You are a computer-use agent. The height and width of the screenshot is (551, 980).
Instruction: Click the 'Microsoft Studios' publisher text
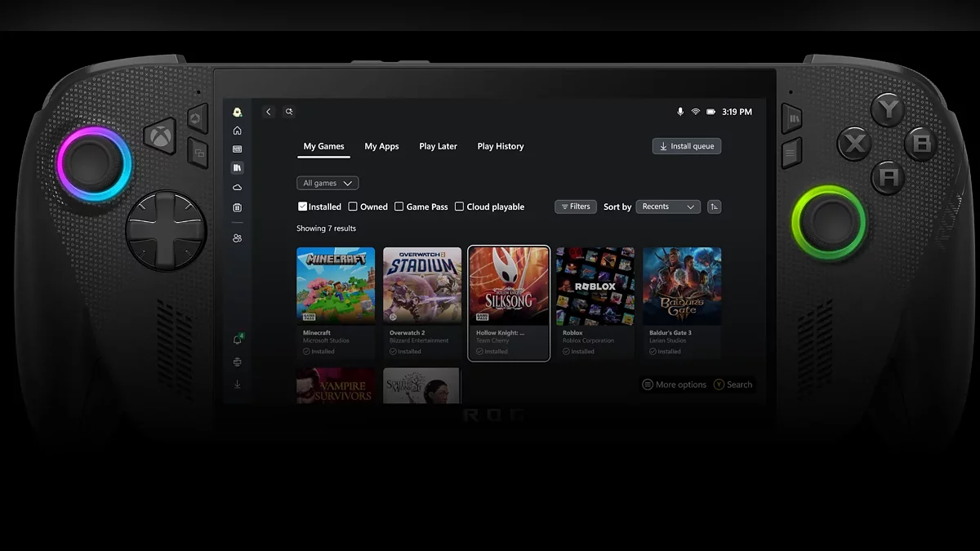326,340
